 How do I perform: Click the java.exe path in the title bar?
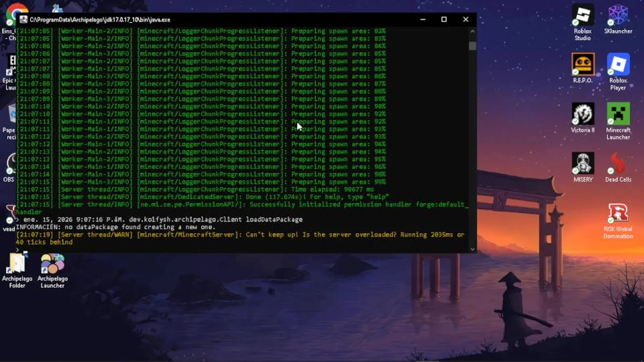100,20
